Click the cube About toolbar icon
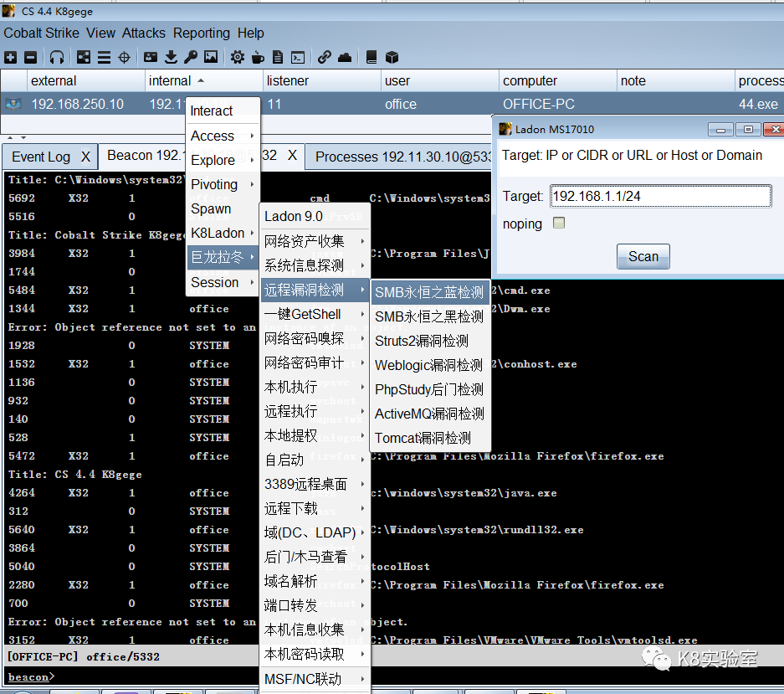Viewport: 784px width, 694px height. click(x=392, y=58)
